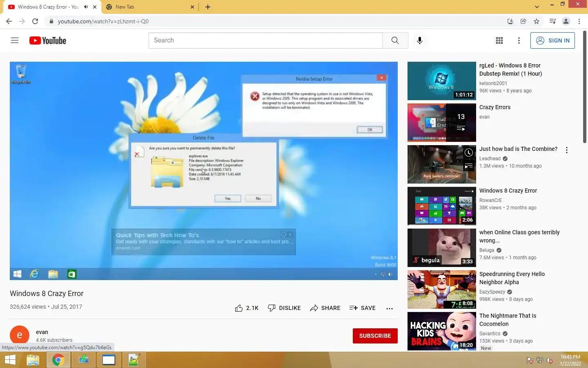Close the ad overlay on video
The width and height of the screenshot is (588, 368).
click(290, 235)
